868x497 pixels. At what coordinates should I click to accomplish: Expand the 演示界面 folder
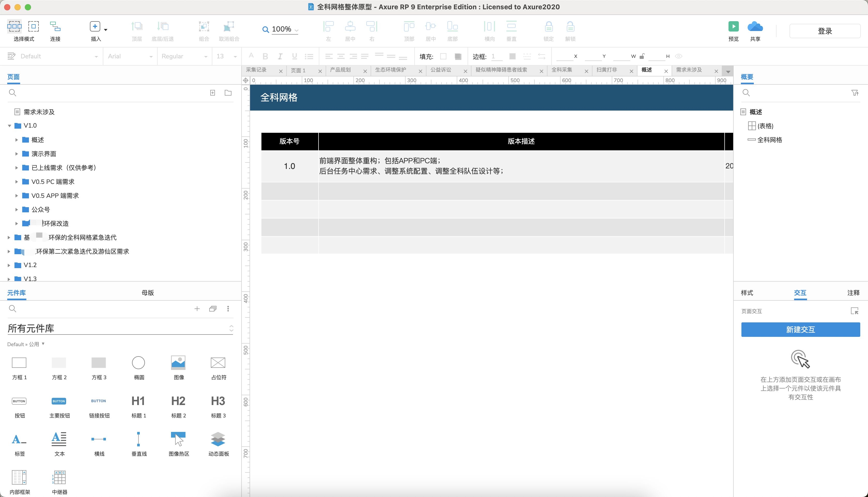click(16, 154)
